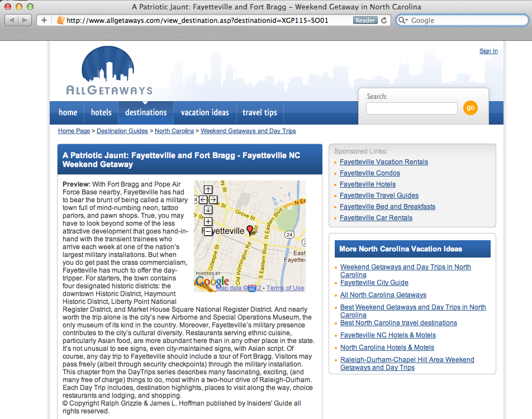Pan the map left with the left arrow
The height and width of the screenshot is (419, 532).
tap(203, 200)
